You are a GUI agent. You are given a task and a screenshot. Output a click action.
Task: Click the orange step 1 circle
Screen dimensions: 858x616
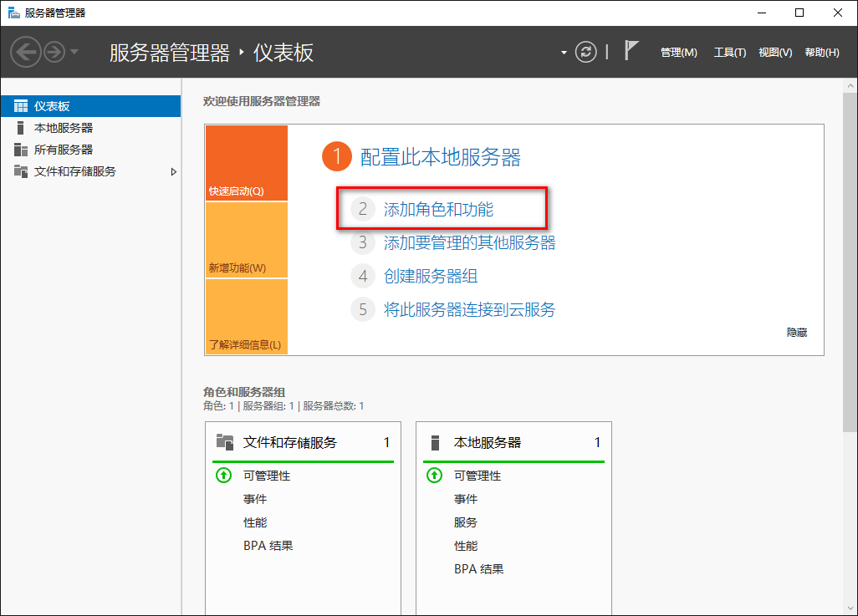click(336, 156)
